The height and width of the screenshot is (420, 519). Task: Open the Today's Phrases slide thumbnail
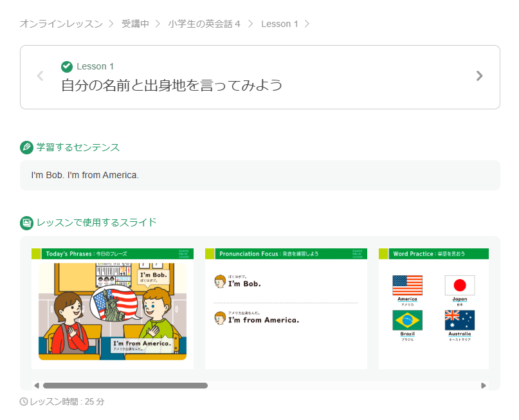coord(113,309)
